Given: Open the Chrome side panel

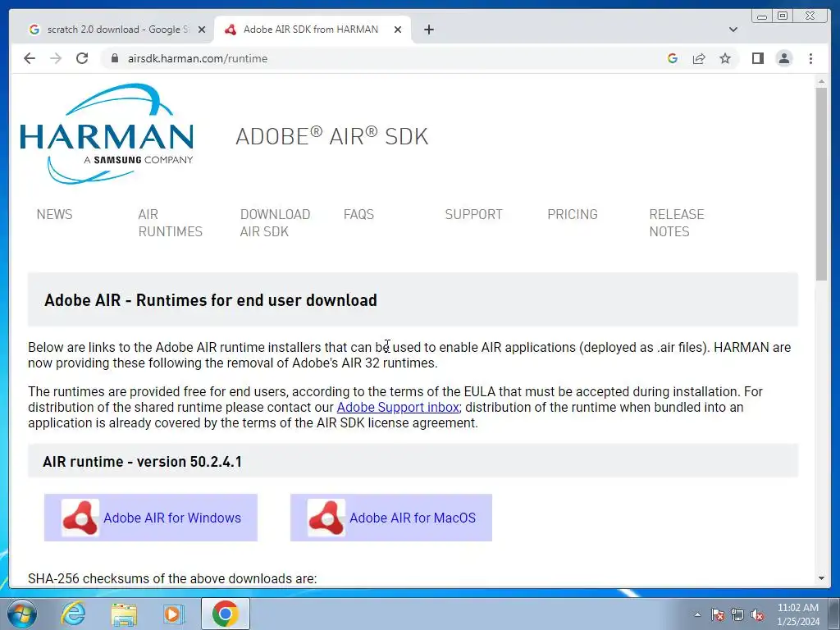Looking at the screenshot, I should click(x=757, y=58).
